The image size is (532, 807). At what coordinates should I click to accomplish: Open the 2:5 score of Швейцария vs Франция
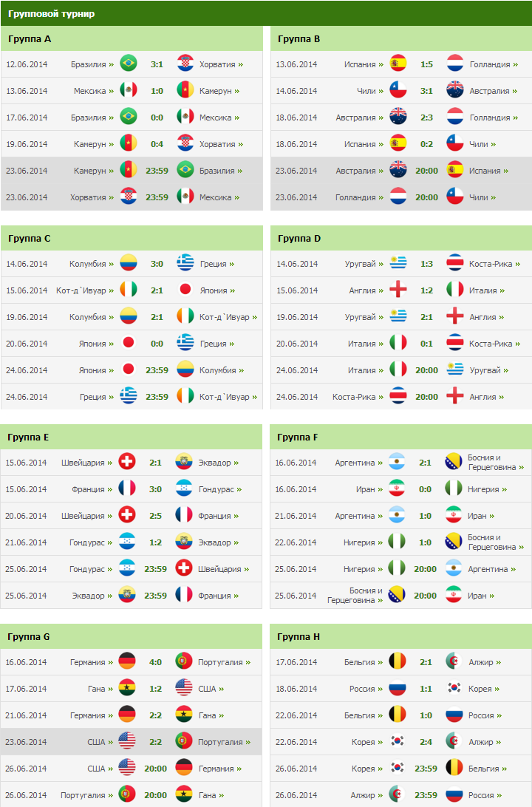click(155, 516)
